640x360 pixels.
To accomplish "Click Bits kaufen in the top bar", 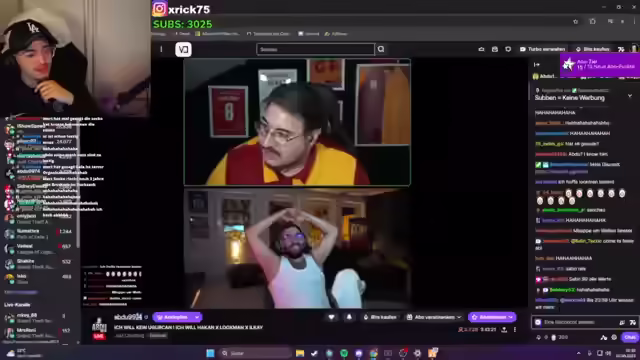I will coord(593,49).
